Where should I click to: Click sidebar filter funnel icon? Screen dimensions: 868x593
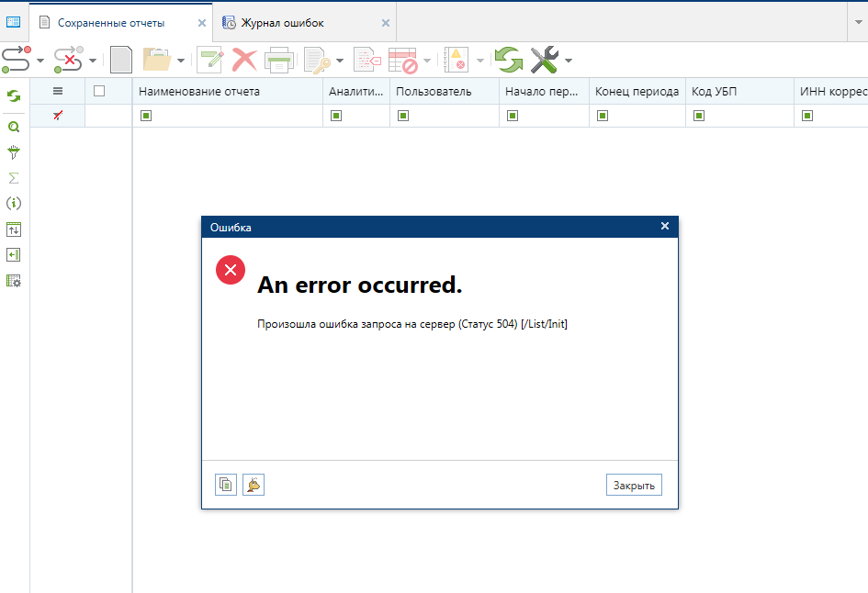(14, 152)
